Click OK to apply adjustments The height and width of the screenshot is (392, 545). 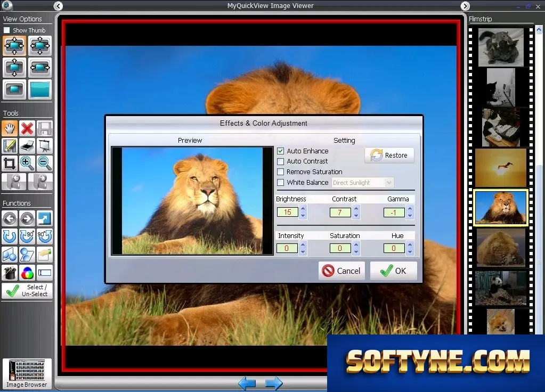394,271
